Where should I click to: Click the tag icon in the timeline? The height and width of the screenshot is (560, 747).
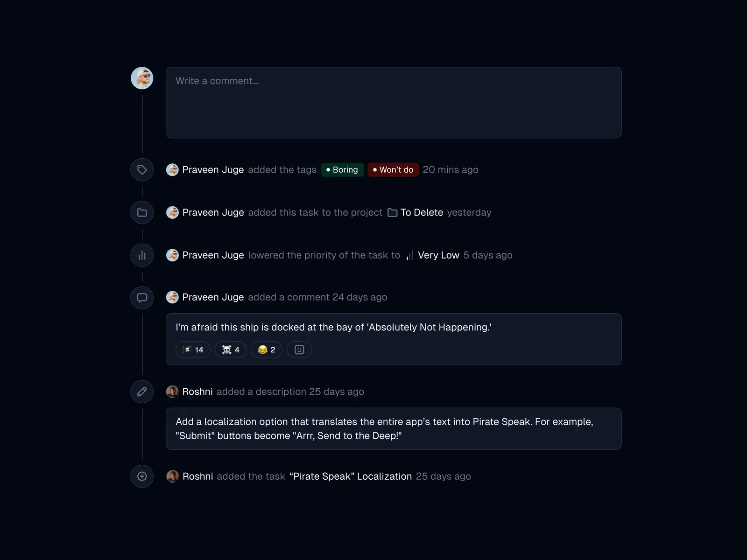[x=142, y=170]
